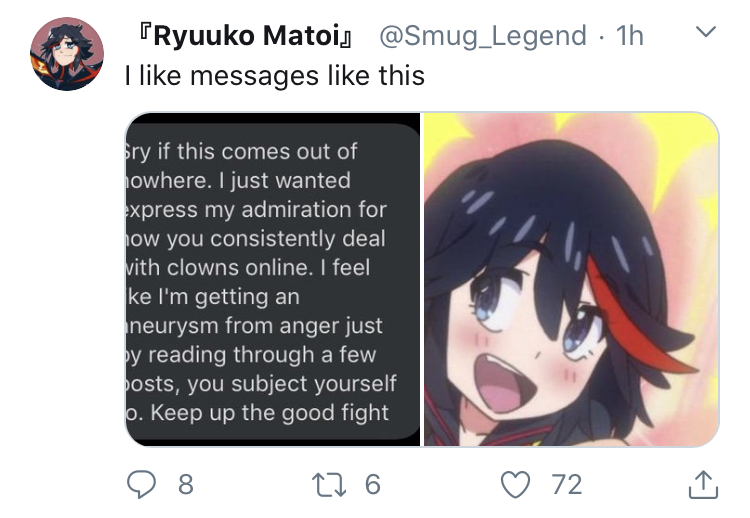750x518 pixels.
Task: Click the "Keep up the good fight" line
Action: click(x=269, y=413)
